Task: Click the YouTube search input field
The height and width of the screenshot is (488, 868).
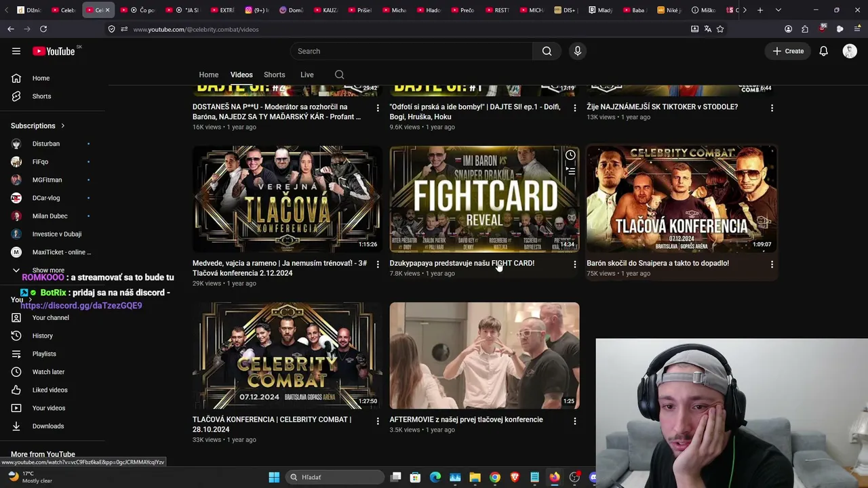Action: [412, 51]
